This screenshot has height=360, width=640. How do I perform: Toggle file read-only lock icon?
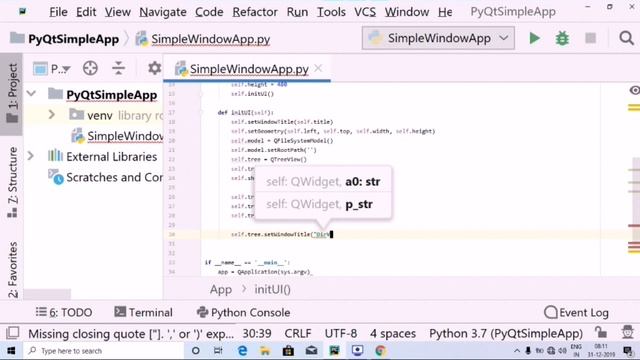[x=600, y=332]
